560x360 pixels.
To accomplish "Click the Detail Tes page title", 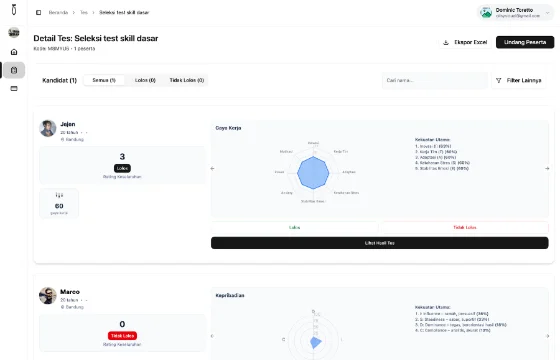I will (x=96, y=38).
